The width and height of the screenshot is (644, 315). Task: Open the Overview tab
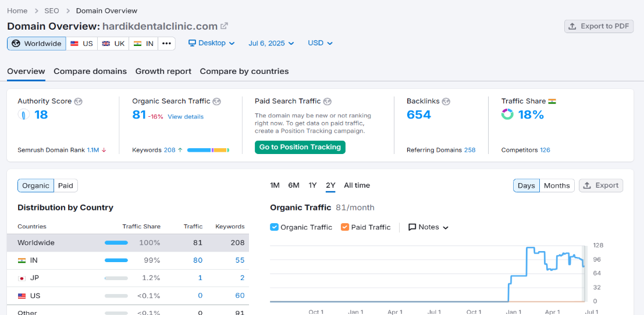coord(26,71)
